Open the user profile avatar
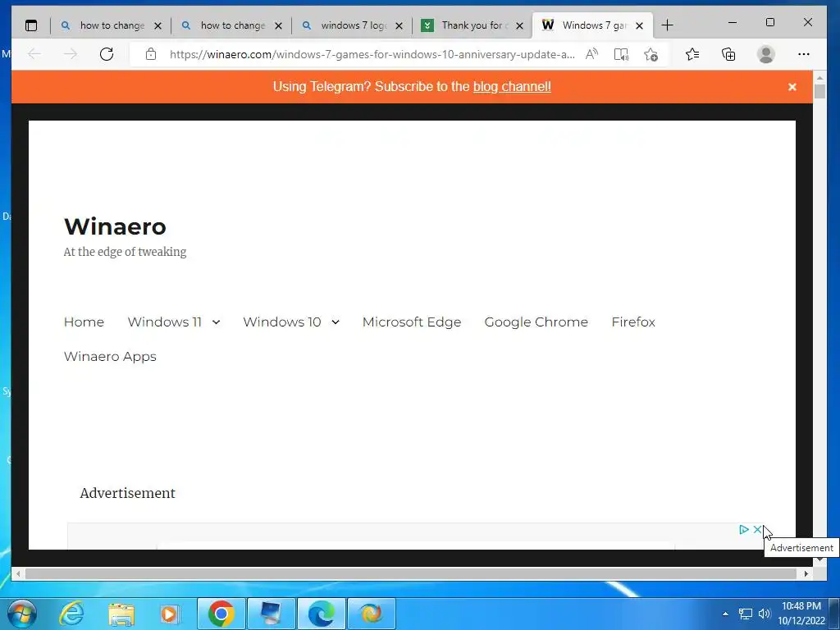The height and width of the screenshot is (630, 840). [x=766, y=54]
